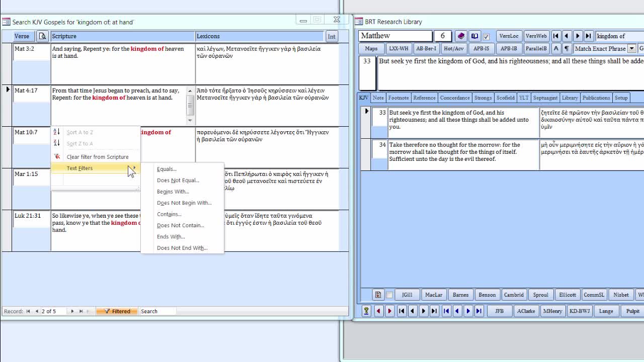Click the blue last-record arrow in bottom toolbar
Viewport: 644px width, 362px height.
coord(479,311)
